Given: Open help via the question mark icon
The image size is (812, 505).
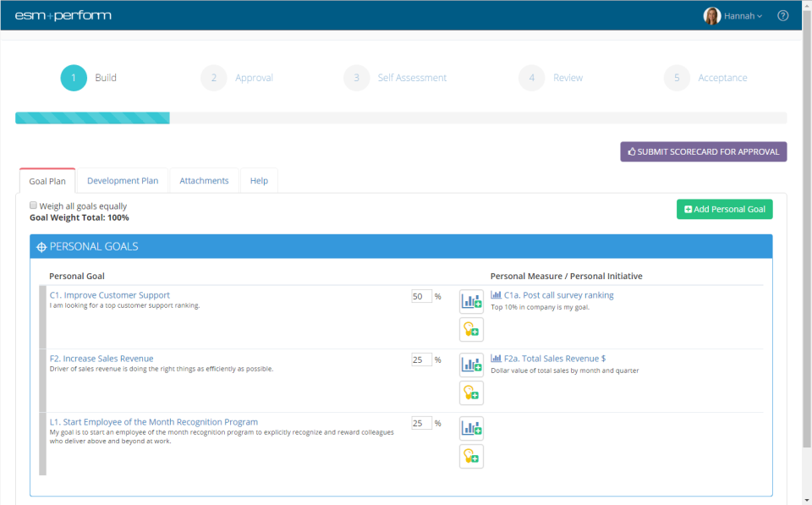Looking at the screenshot, I should (782, 14).
